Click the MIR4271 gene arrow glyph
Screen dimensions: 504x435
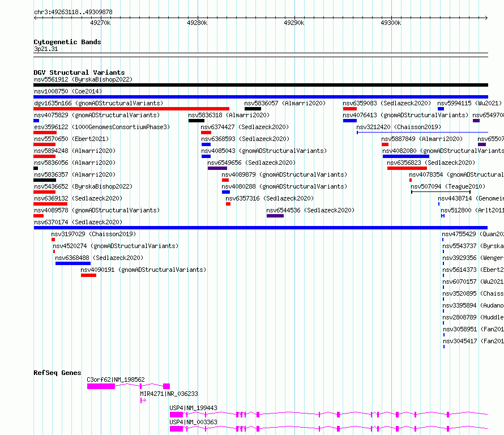pyautogui.click(x=143, y=400)
